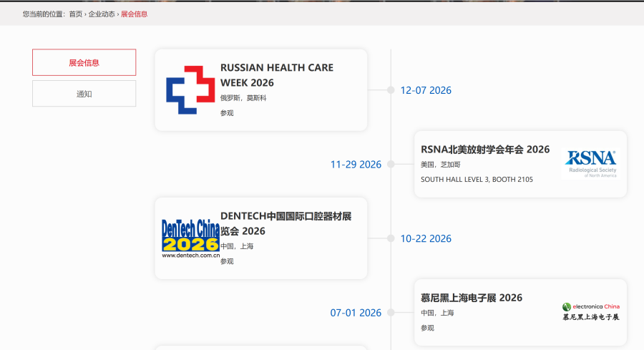Image resolution: width=644 pixels, height=350 pixels.
Task: Click the text 俄罗斯，莫斯科
Action: [243, 98]
